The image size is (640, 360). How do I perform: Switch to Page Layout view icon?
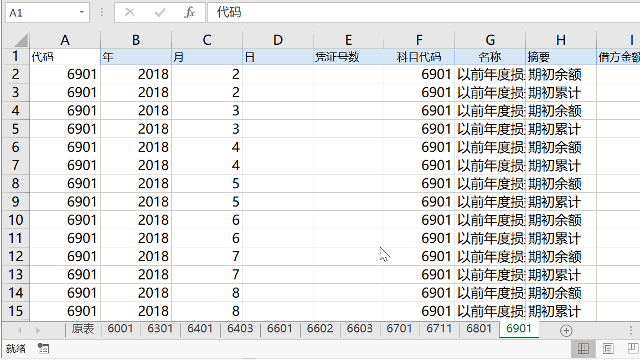click(608, 349)
